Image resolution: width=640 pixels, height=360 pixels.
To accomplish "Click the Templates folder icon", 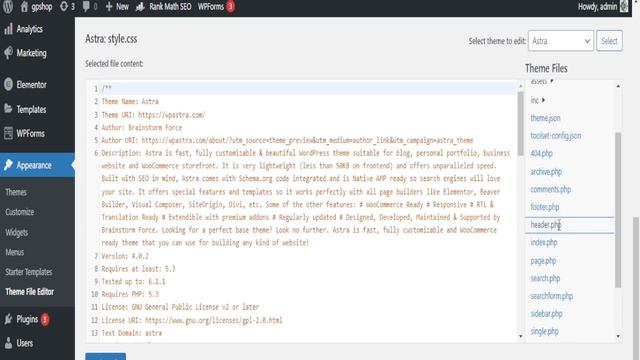I will pos(8,109).
